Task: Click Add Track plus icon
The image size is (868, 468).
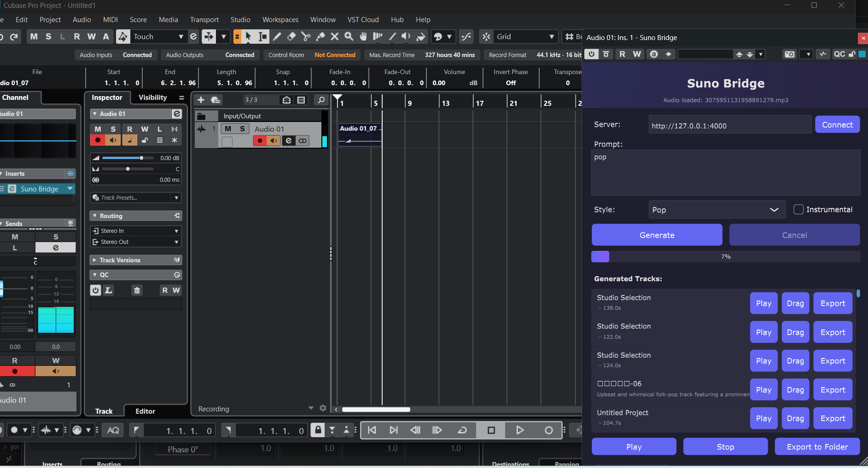Action: click(x=201, y=100)
